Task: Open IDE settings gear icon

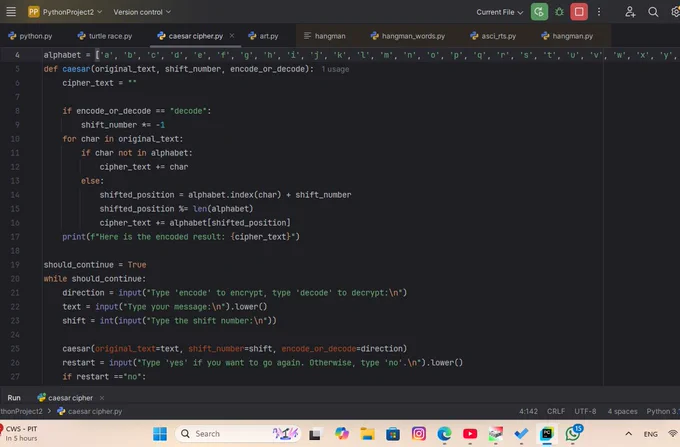Action: [x=674, y=12]
